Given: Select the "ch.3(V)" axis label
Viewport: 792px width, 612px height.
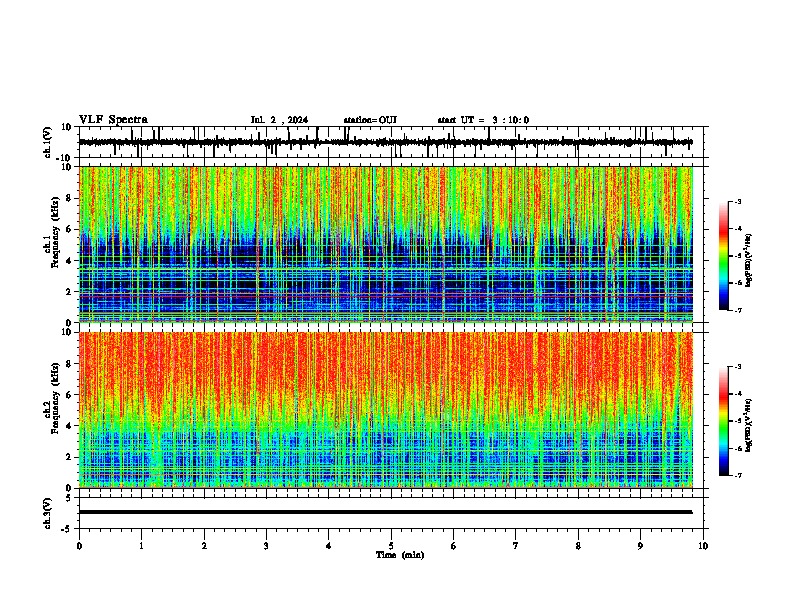Looking at the screenshot, I should click(48, 513).
